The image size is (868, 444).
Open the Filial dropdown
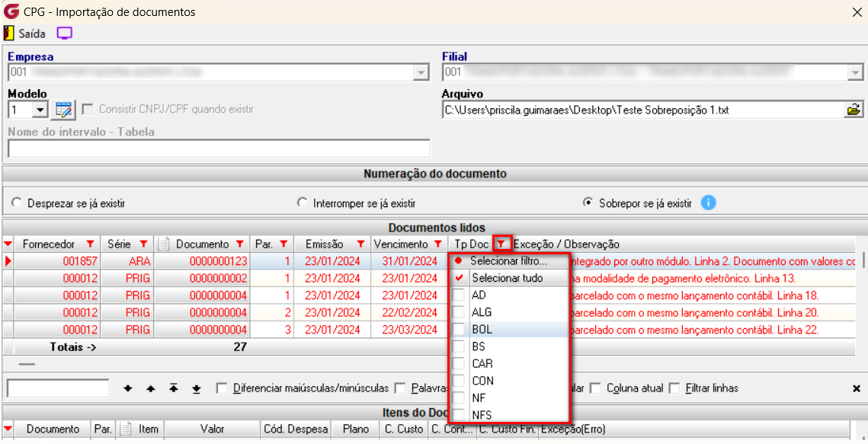point(855,72)
